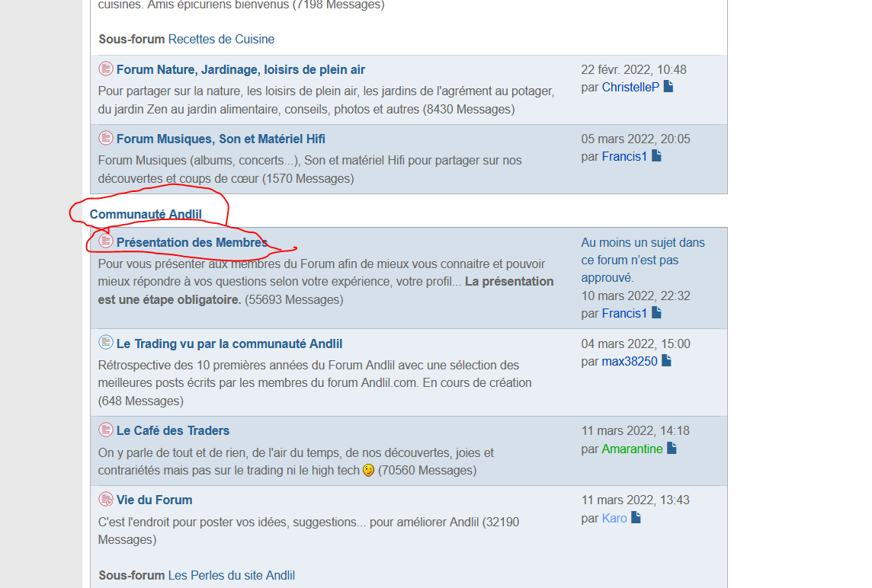View Francis1 profile in Présentation row
This screenshot has width=872, height=588.
click(624, 314)
